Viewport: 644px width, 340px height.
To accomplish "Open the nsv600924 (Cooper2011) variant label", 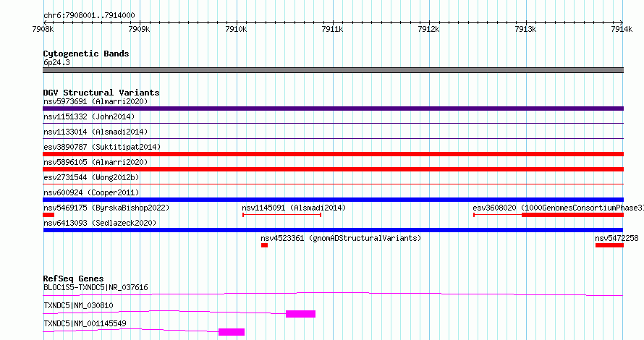I will (x=91, y=192).
